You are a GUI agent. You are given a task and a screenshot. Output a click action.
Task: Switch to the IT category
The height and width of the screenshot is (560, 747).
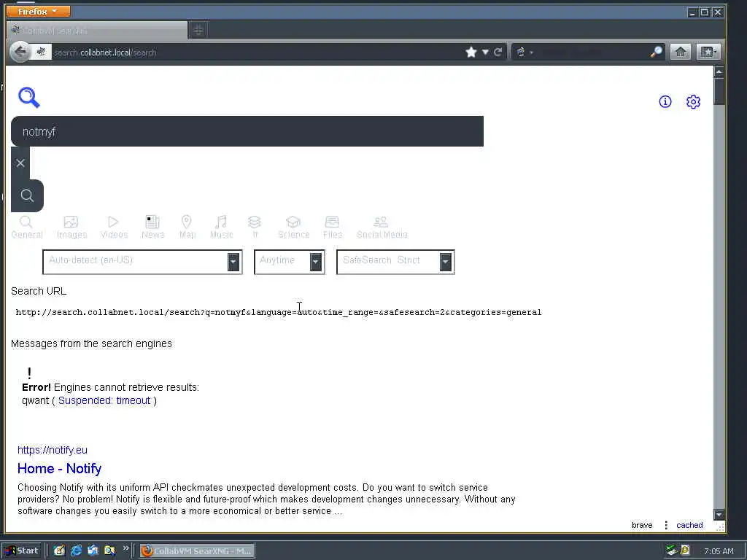[x=255, y=227]
